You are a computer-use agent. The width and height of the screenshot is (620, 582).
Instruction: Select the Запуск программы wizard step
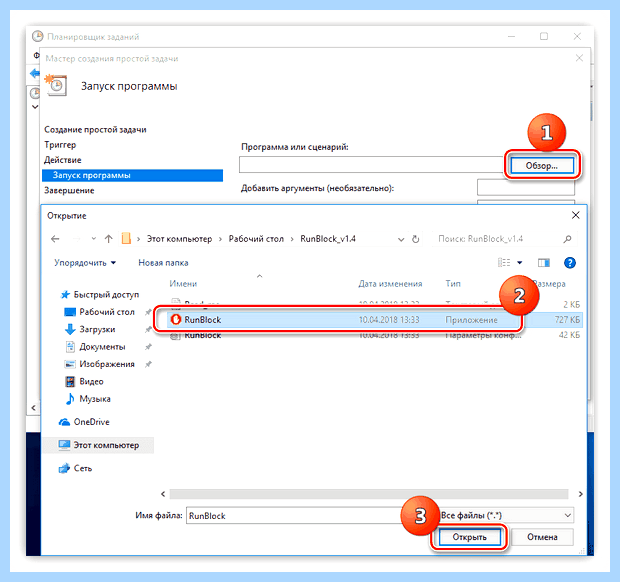click(x=132, y=175)
